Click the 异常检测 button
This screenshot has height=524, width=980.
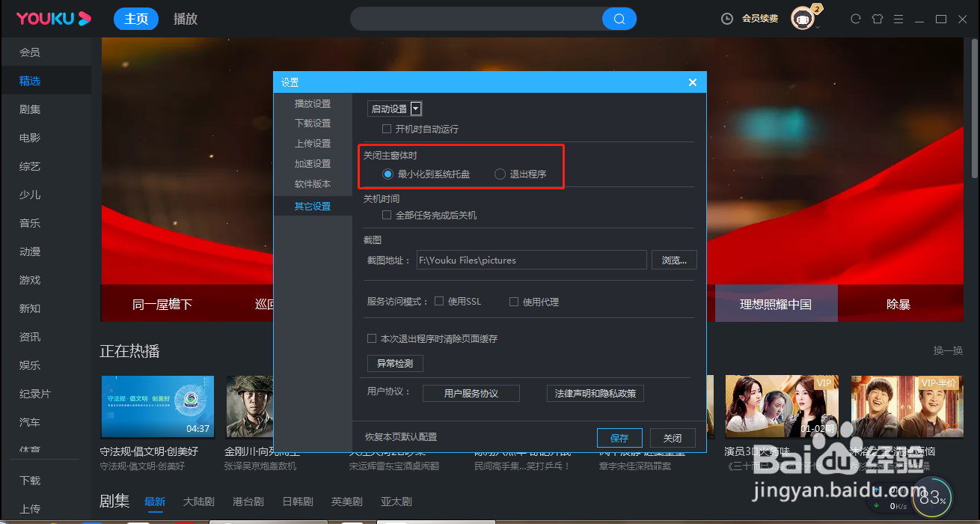click(396, 364)
